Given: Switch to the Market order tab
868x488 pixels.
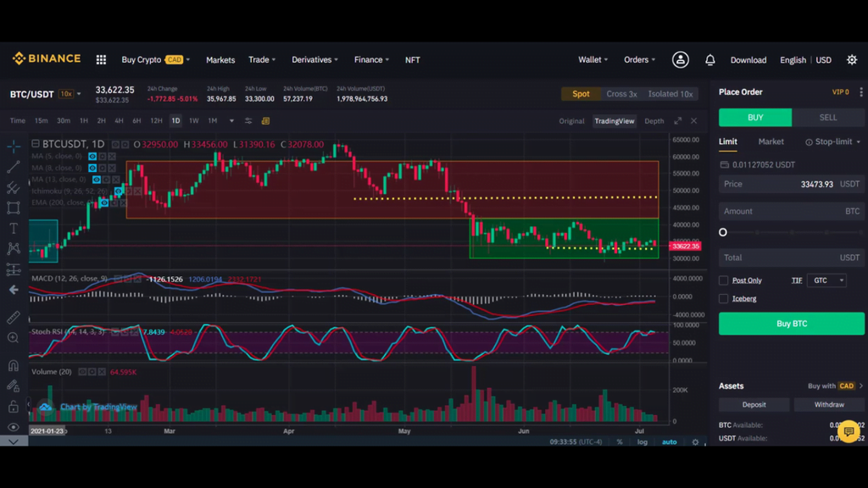Looking at the screenshot, I should click(x=771, y=141).
